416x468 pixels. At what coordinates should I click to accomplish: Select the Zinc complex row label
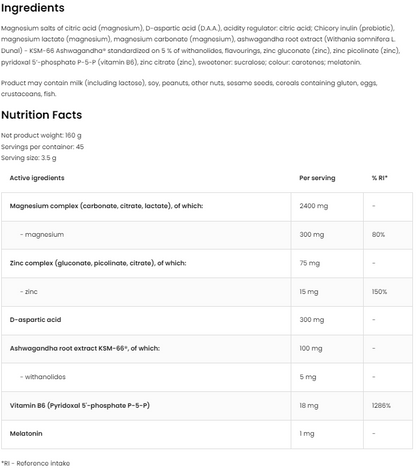98,263
